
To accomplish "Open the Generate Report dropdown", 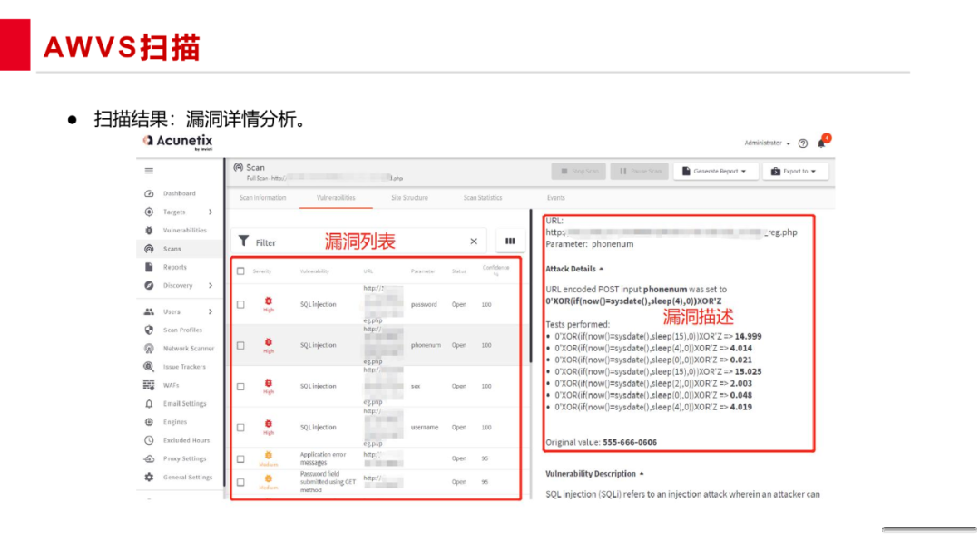I will pos(716,172).
